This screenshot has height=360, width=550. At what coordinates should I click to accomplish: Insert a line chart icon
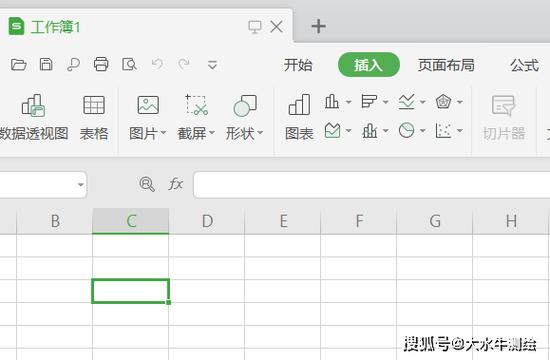(x=407, y=102)
